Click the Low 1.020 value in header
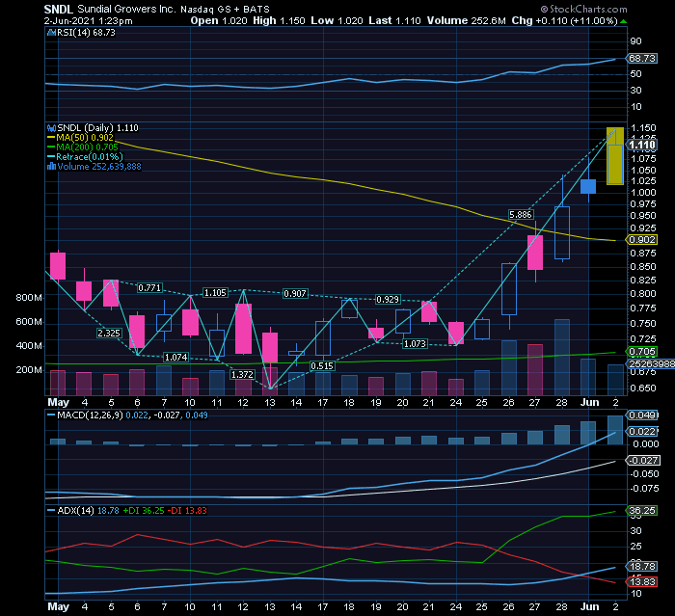This screenshot has width=675, height=616. (337, 20)
